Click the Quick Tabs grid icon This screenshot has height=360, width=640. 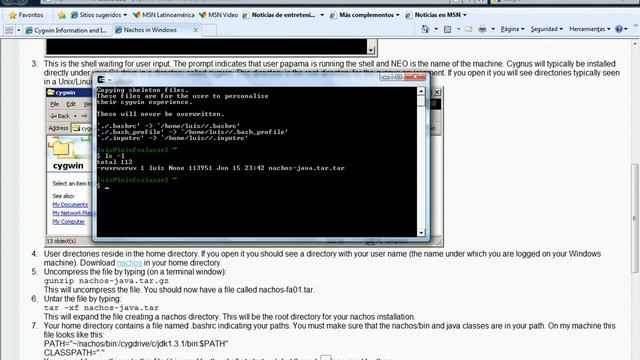pos(9,30)
